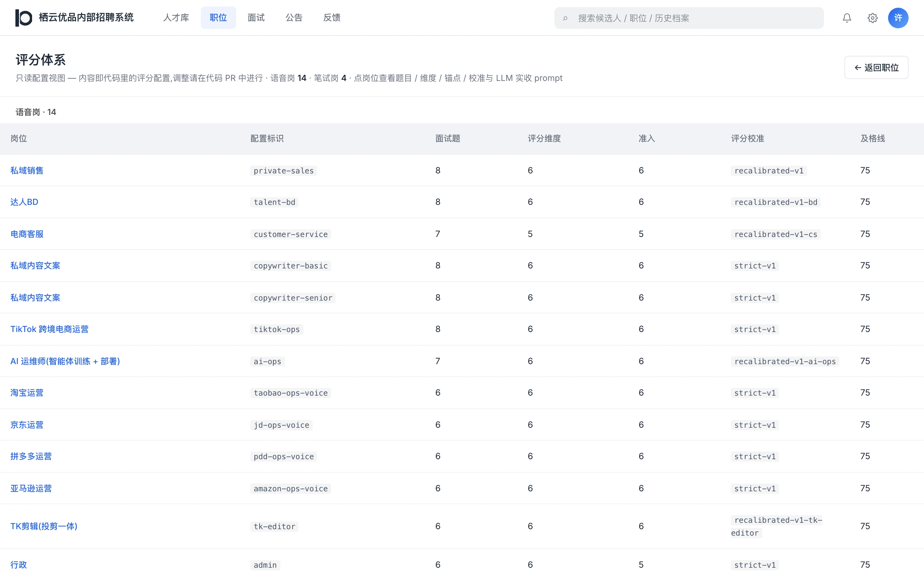Click the search magnifier icon

[566, 18]
